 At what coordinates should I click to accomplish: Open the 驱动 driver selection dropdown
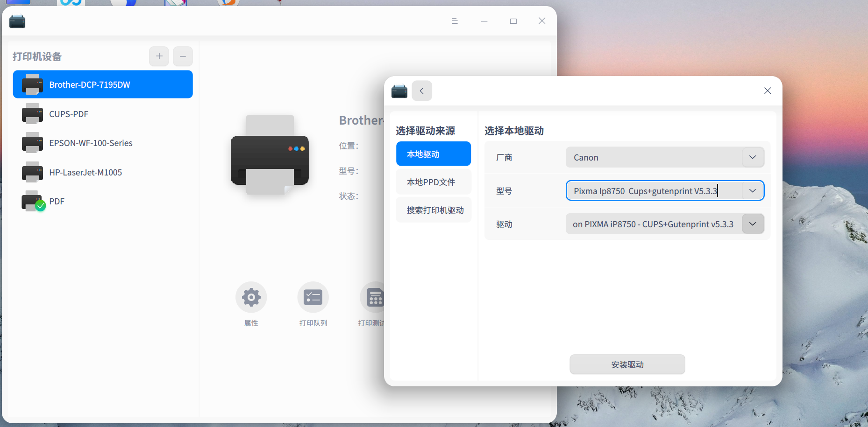click(x=752, y=224)
